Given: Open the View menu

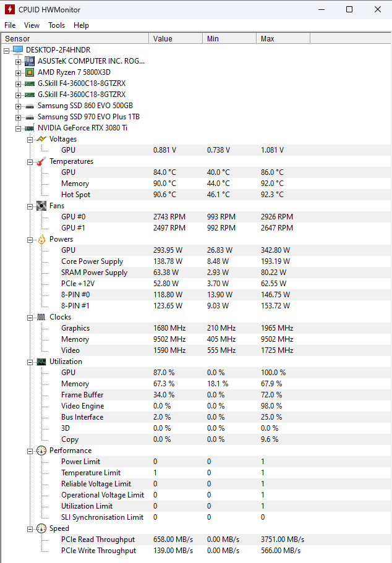Looking at the screenshot, I should (x=32, y=25).
